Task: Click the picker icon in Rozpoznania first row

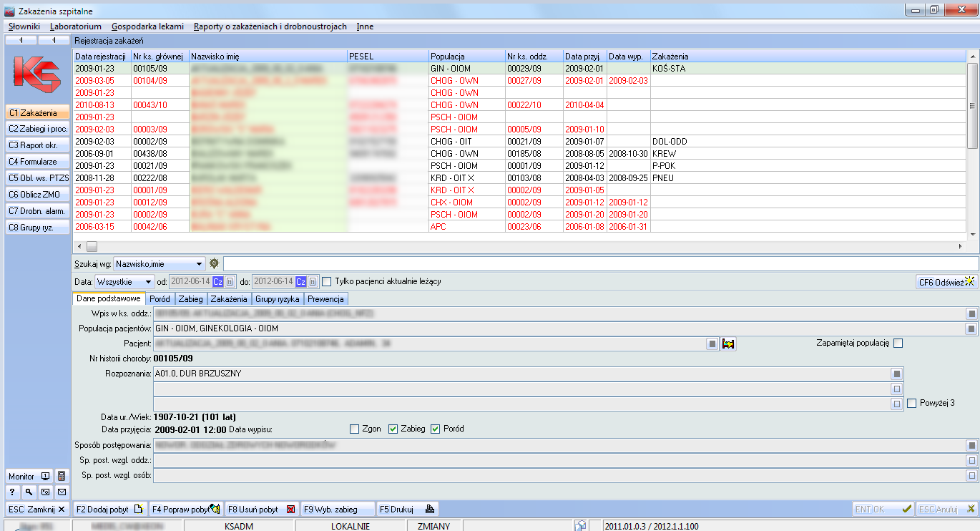Action: pyautogui.click(x=896, y=374)
